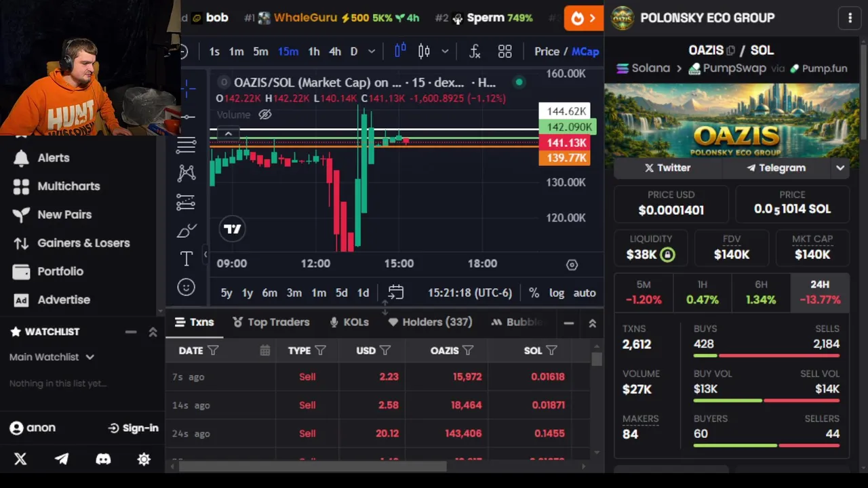Collapse the Watchlist panel chevrons
Viewport: 868px width, 488px height.
pos(153,331)
